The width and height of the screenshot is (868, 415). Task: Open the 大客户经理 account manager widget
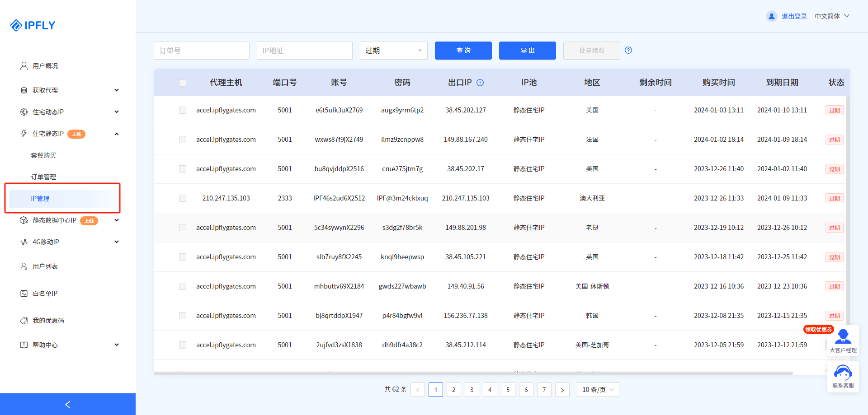(x=843, y=341)
